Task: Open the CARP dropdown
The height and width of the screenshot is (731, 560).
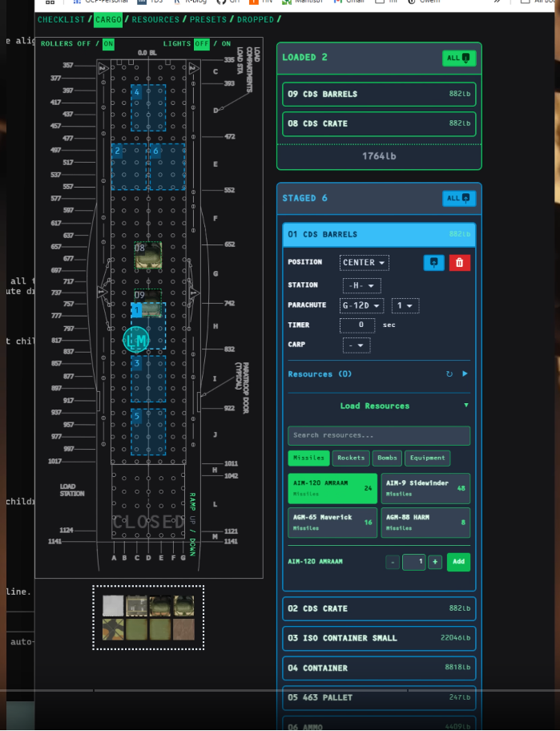Action: (357, 345)
